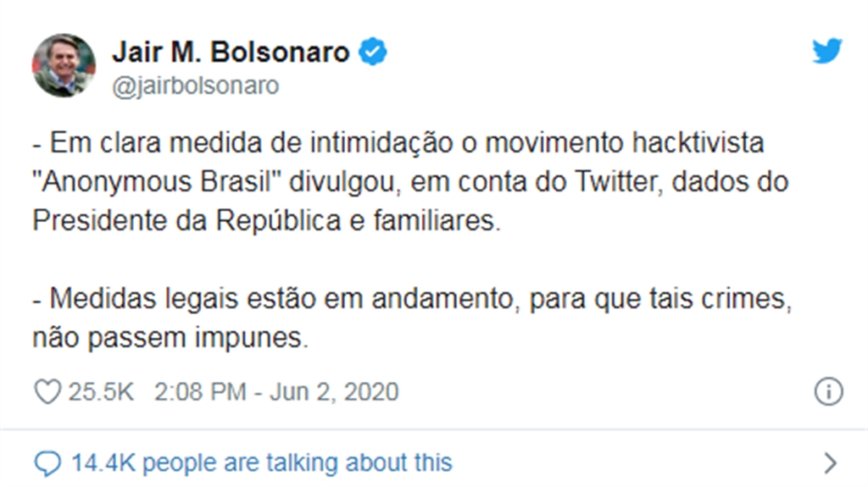Click the 'não passem impunes' line

(x=170, y=338)
